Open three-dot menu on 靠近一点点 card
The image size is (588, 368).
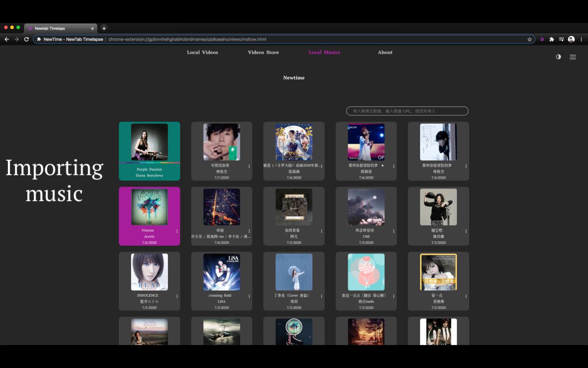click(x=394, y=296)
